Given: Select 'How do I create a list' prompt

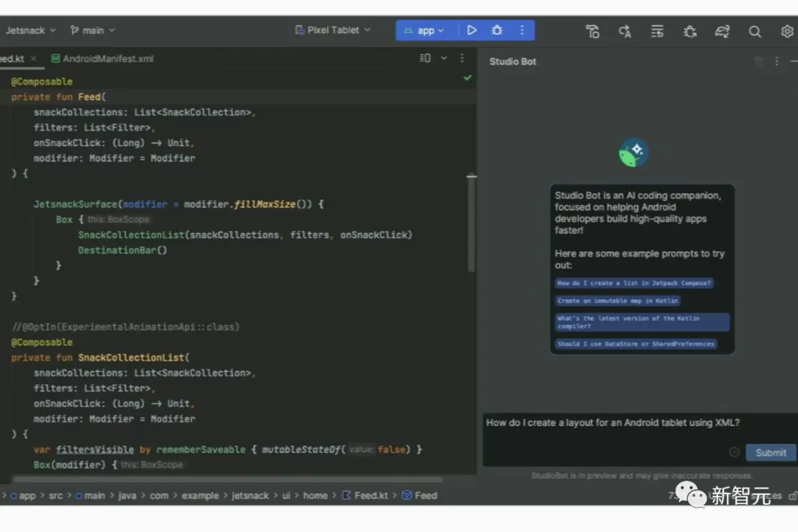Looking at the screenshot, I should 634,283.
